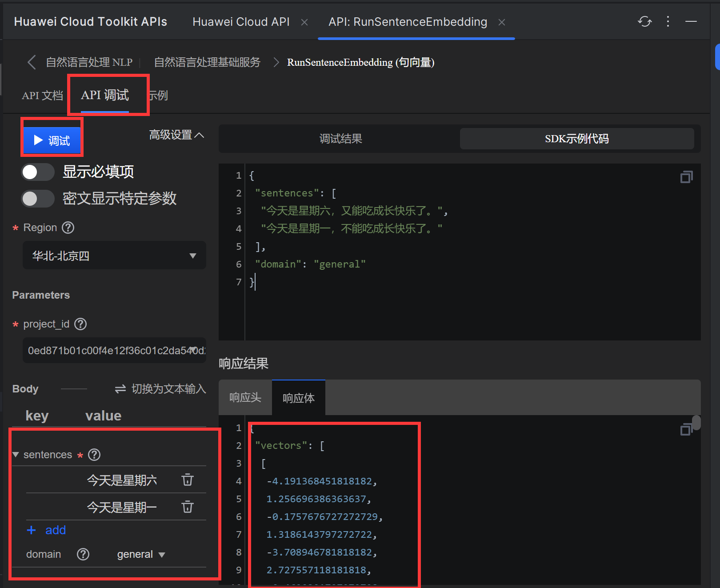Close the Huawei Cloud API tab
This screenshot has width=720, height=588.
click(304, 22)
